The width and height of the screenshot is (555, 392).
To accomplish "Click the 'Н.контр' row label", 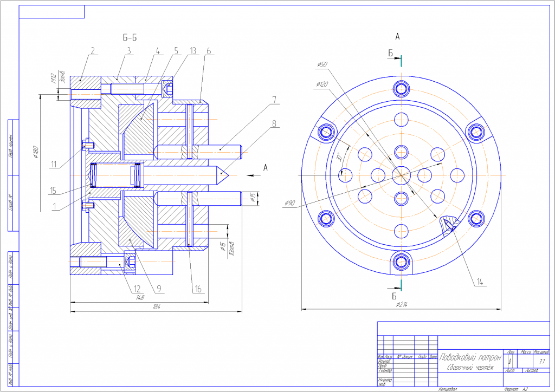I will 385,380.
